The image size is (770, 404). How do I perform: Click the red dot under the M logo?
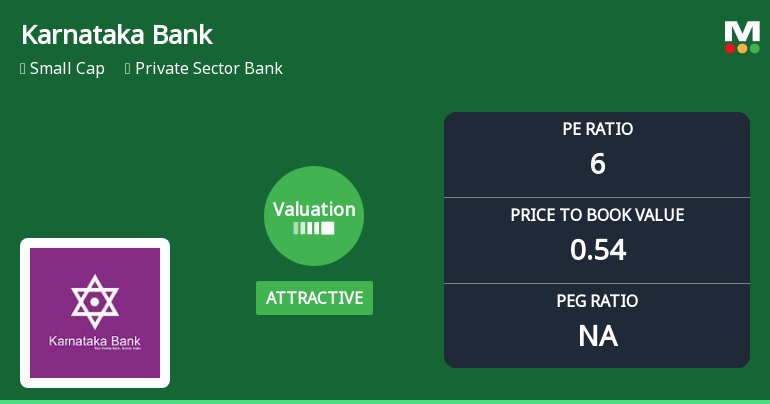[731, 48]
